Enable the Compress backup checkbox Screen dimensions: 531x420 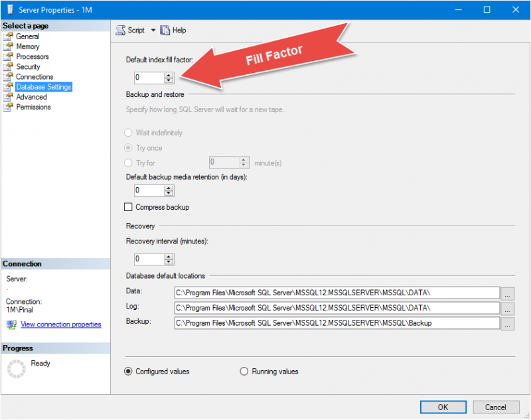click(129, 208)
